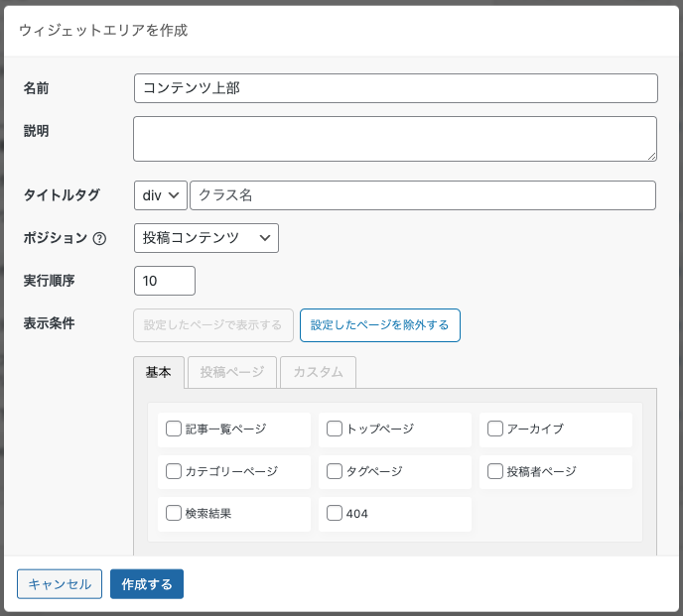Tick the タグページ checkbox
683x616 pixels.
pyautogui.click(x=335, y=471)
